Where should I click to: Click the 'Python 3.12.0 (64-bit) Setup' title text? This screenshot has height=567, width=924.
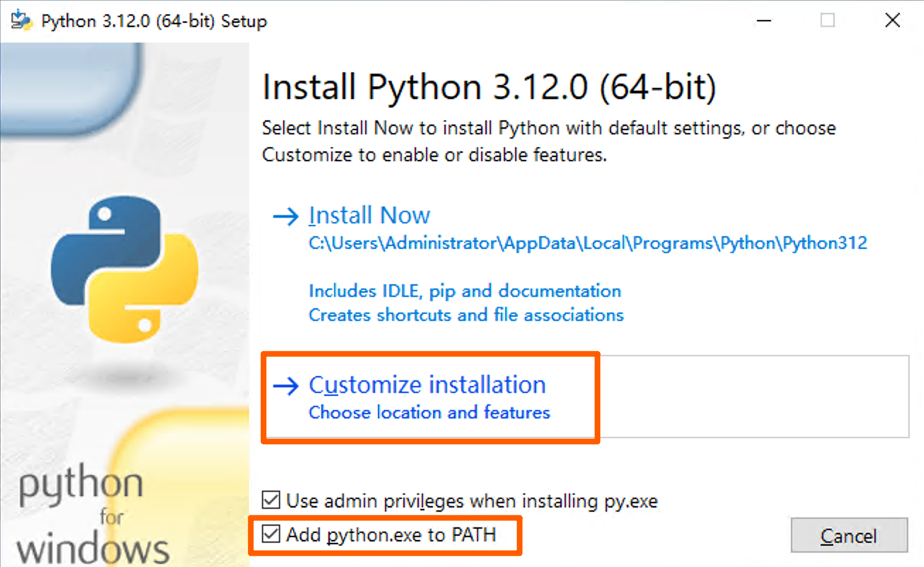[x=154, y=21]
